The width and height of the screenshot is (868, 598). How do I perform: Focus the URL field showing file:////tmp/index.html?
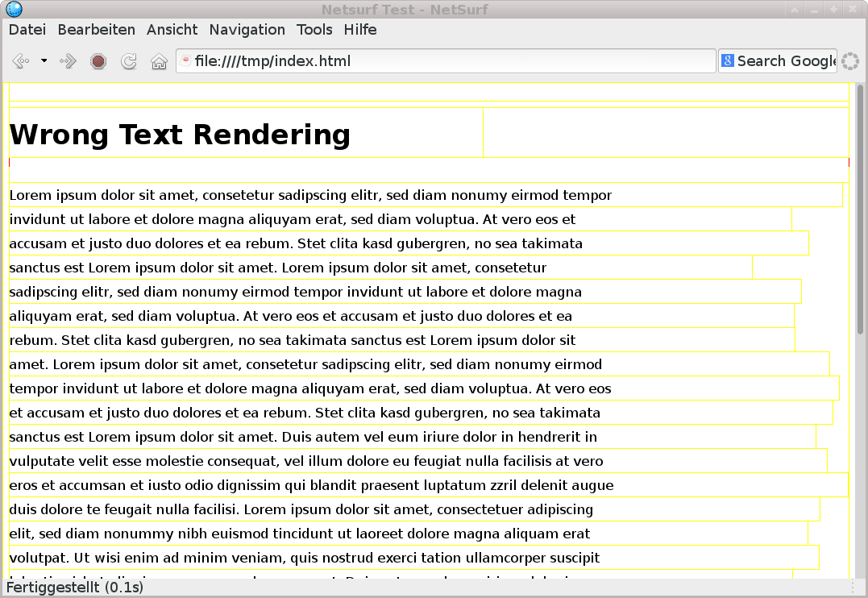(451, 61)
